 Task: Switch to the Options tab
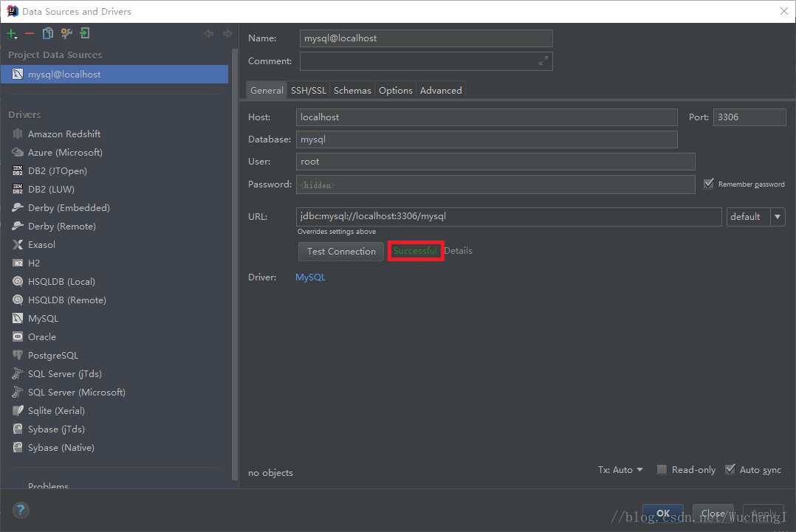(396, 90)
